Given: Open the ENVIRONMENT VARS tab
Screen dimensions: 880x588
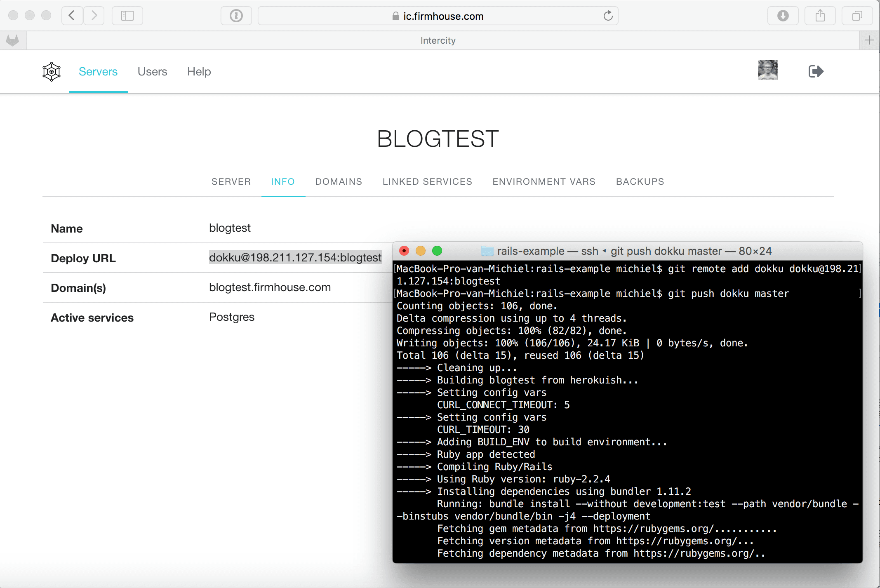Looking at the screenshot, I should pyautogui.click(x=544, y=181).
